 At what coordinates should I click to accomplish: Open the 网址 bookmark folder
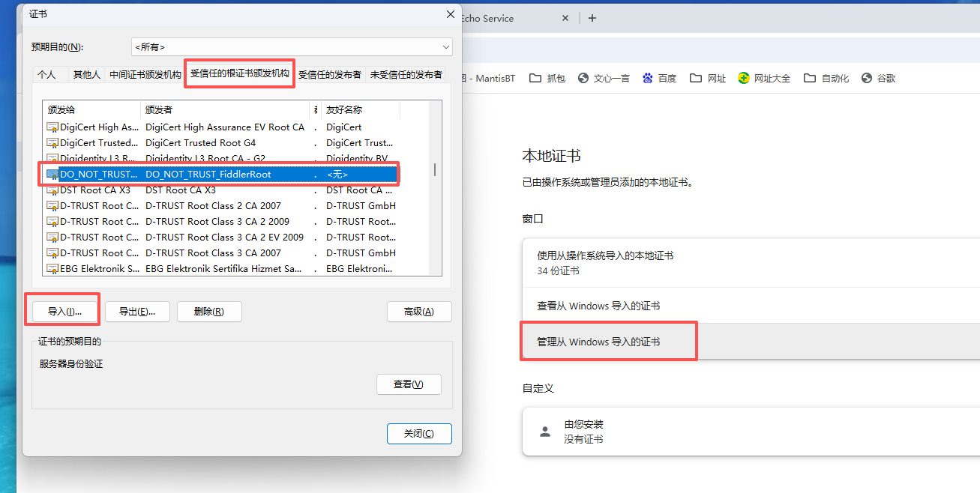coord(708,78)
